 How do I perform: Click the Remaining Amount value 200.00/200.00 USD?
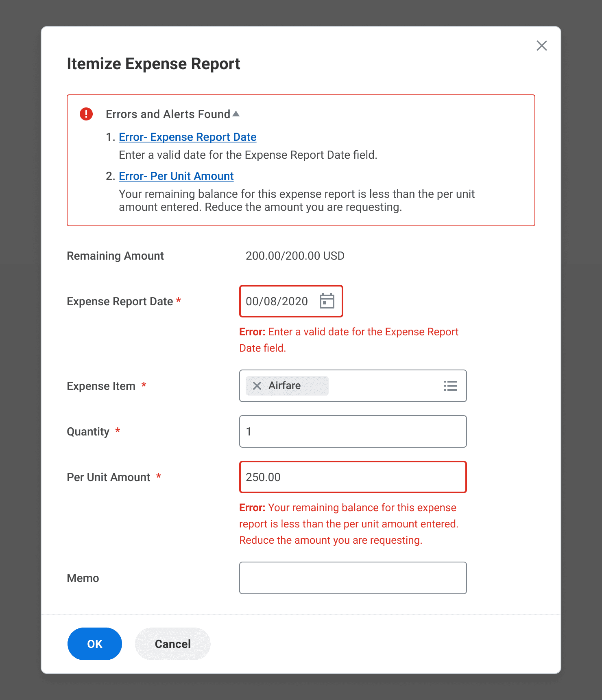click(295, 256)
